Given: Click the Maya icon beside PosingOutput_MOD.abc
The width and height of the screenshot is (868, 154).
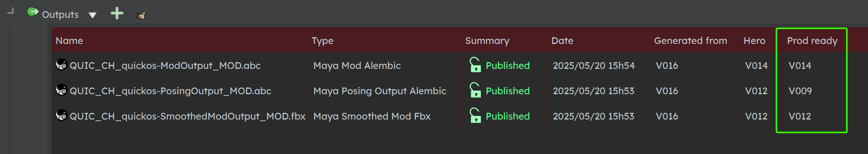Looking at the screenshot, I should (61, 90).
